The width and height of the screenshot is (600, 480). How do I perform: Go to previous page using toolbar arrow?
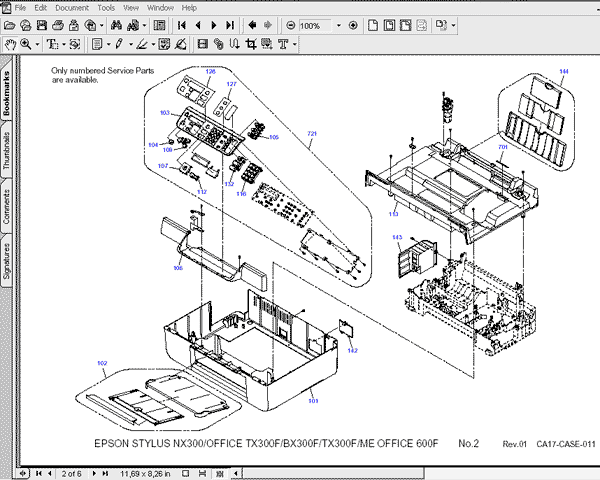click(198, 26)
